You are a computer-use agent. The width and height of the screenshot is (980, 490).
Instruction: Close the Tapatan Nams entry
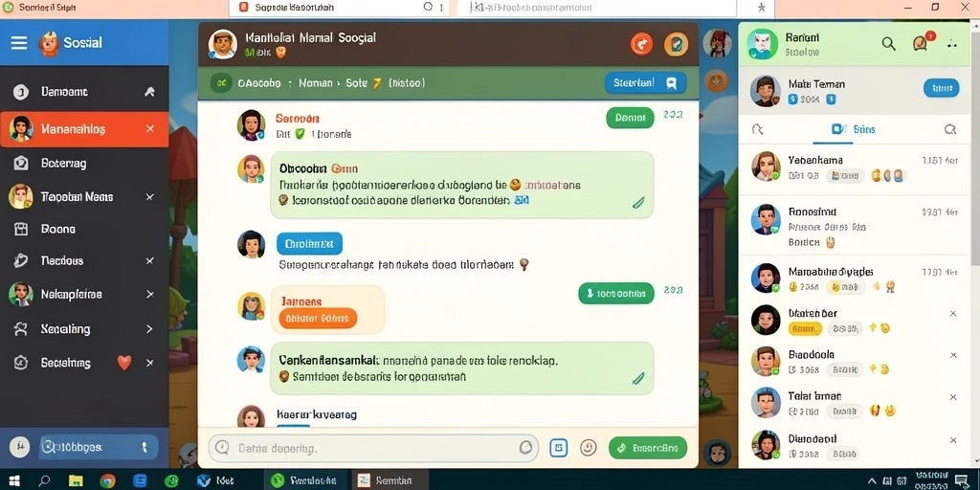point(150,197)
